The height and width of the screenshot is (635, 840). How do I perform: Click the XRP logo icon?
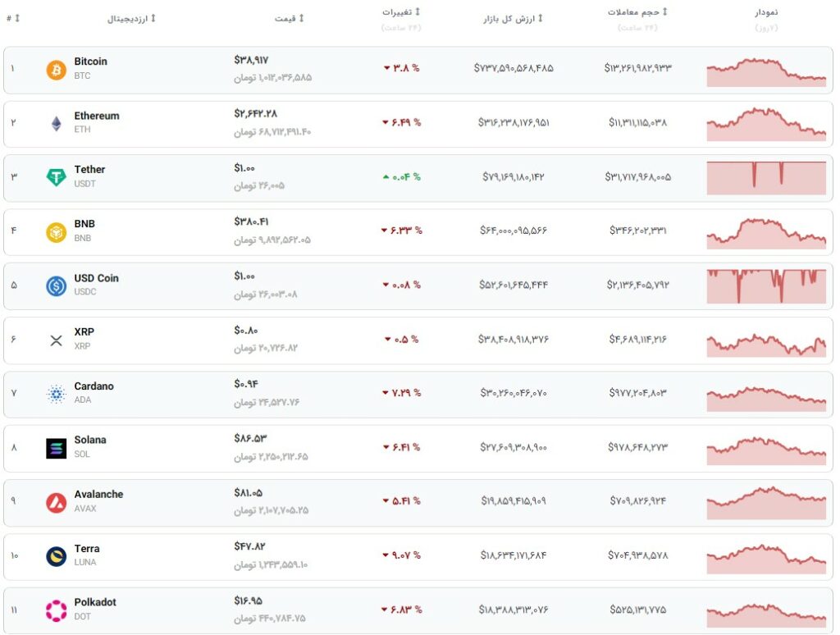point(57,340)
